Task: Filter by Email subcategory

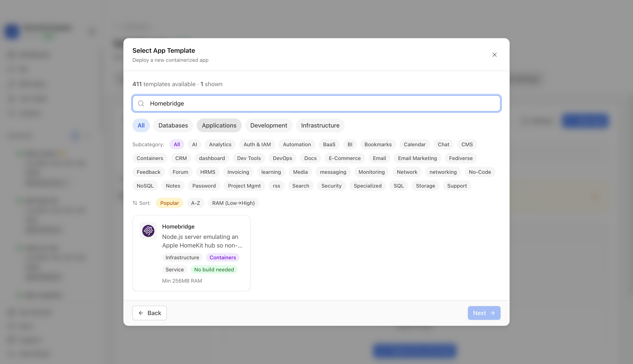Action: click(x=379, y=158)
